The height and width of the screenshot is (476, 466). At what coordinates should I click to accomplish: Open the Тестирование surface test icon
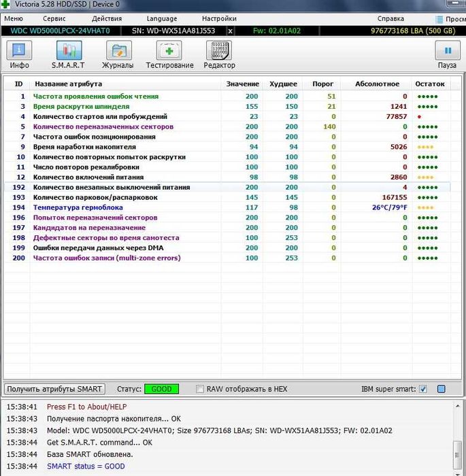tap(169, 50)
